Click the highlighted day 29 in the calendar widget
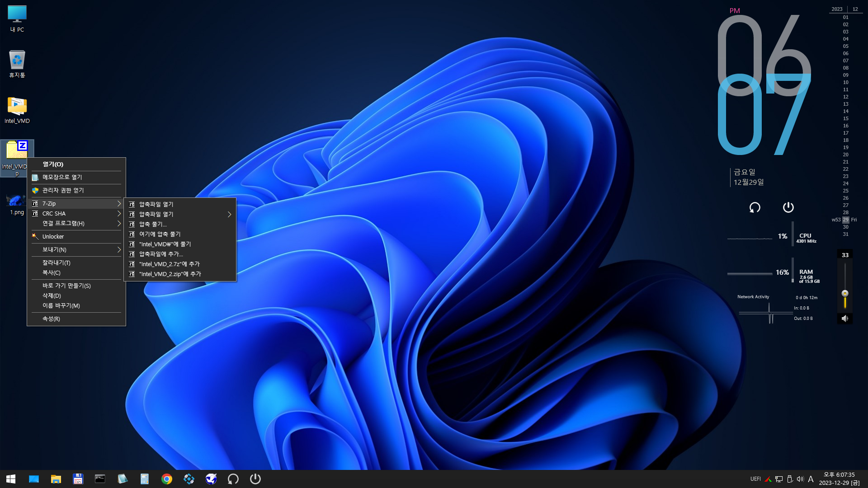The image size is (868, 488). click(x=845, y=220)
